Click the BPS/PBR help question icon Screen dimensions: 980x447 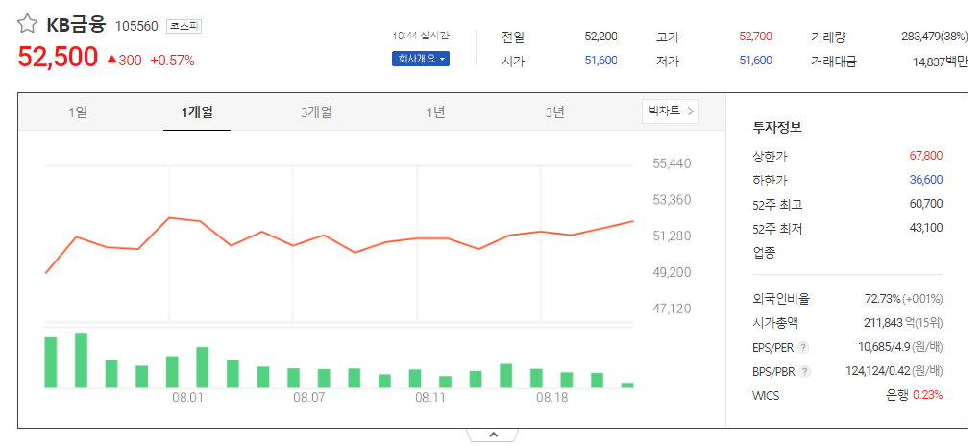point(805,371)
